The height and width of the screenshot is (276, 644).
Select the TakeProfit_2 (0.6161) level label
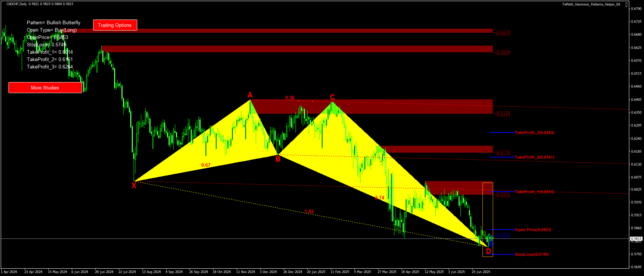click(x=534, y=157)
